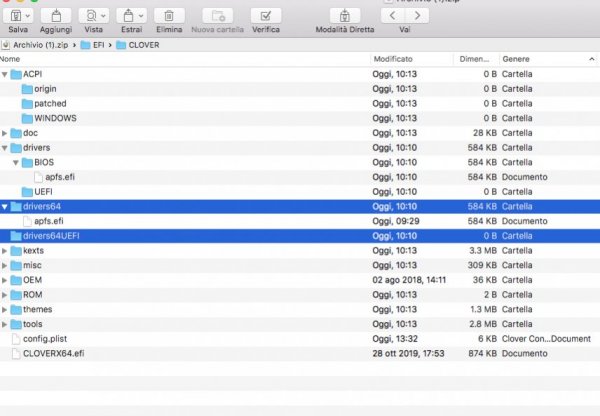Expand the themes folder triangle
Viewport: 600px width, 416px height.
point(5,310)
